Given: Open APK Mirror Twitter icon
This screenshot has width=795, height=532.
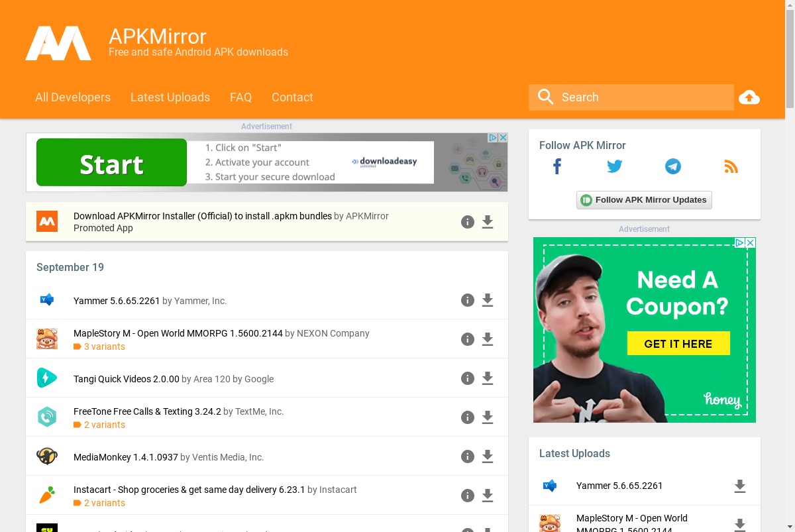Looking at the screenshot, I should coord(615,166).
